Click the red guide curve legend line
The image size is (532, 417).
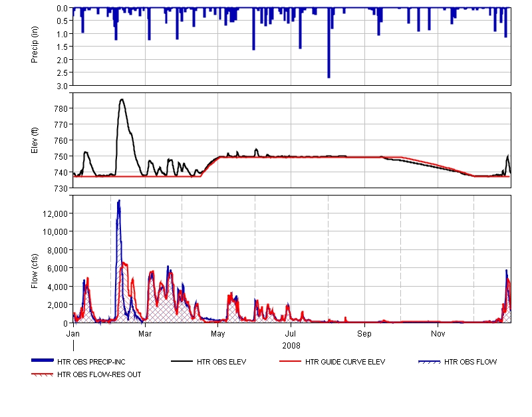(290, 361)
